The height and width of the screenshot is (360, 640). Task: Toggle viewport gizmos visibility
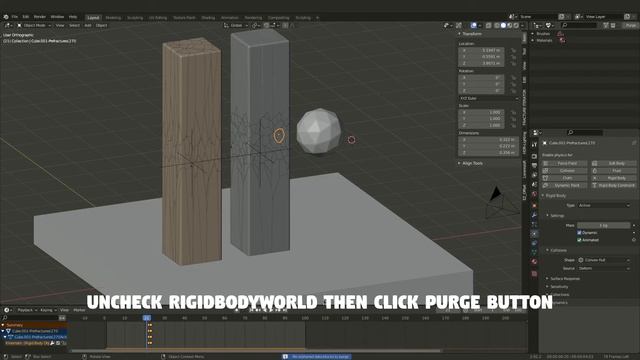[x=459, y=25]
